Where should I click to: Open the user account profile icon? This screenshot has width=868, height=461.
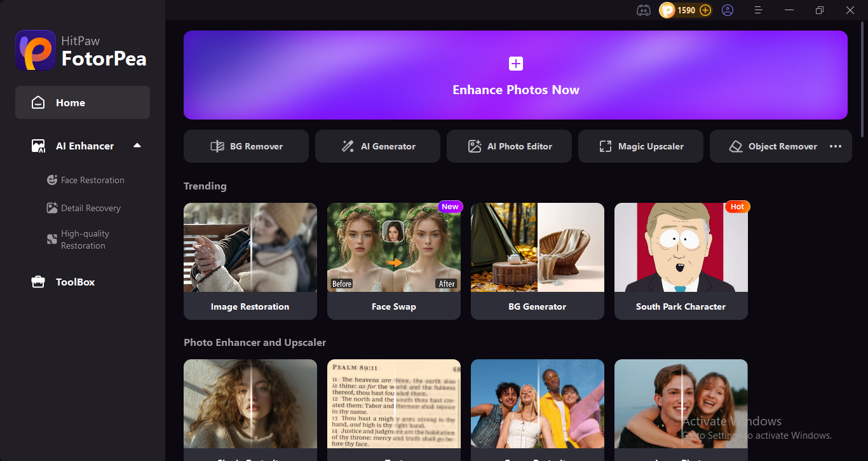pyautogui.click(x=728, y=10)
